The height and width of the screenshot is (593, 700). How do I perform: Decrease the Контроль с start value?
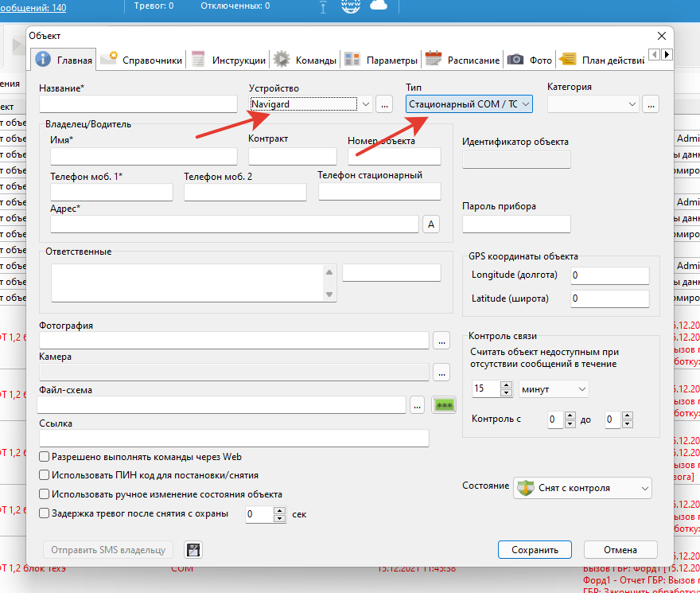point(570,423)
